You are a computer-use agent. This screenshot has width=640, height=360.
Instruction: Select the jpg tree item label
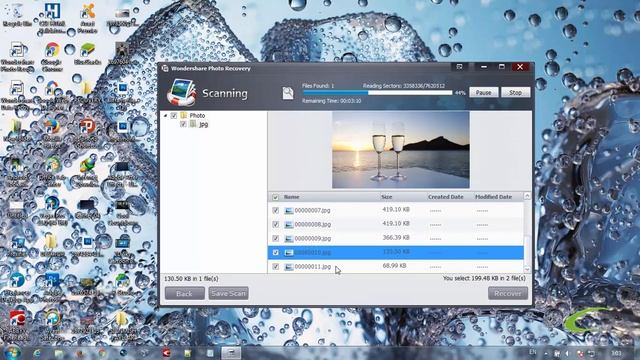click(203, 124)
